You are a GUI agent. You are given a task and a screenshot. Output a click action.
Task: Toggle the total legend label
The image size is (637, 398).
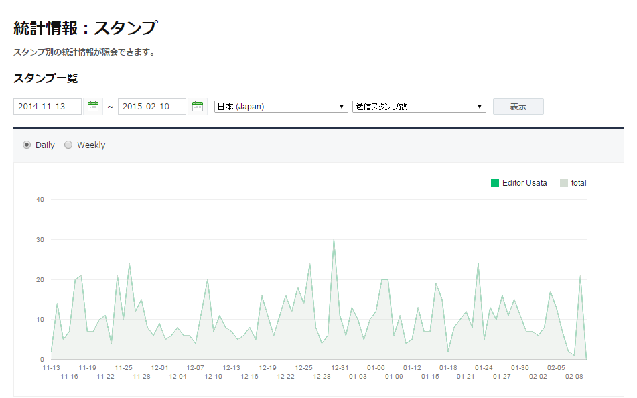(x=578, y=183)
